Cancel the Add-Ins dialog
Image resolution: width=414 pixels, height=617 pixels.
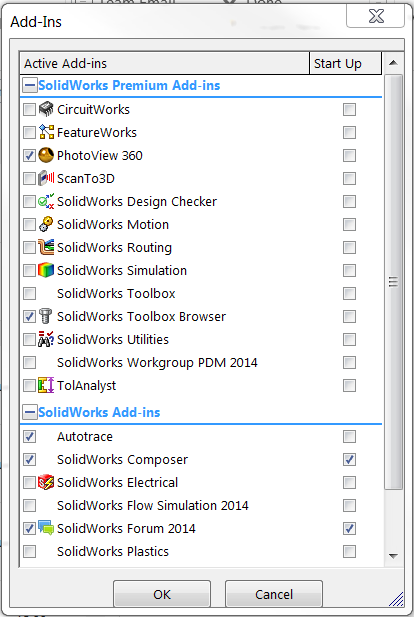click(274, 594)
